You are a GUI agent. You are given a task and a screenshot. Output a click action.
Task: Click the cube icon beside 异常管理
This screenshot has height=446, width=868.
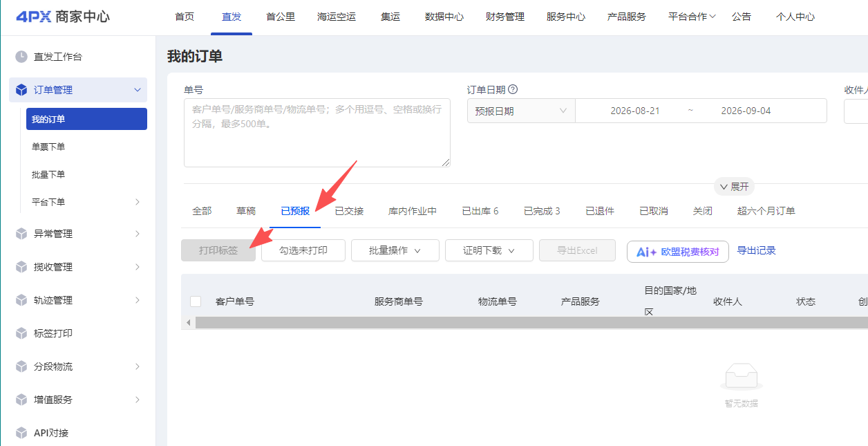[21, 234]
